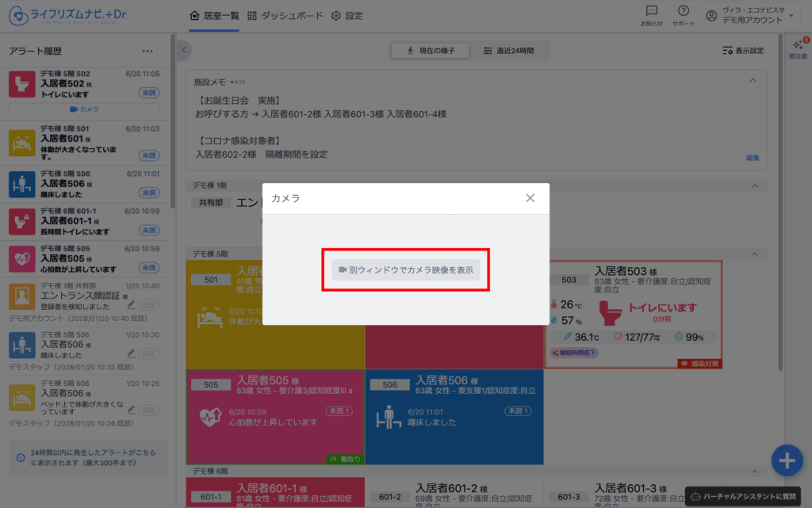Click the 入居者505 heart rate alert icon
The width and height of the screenshot is (812, 508).
point(21,258)
